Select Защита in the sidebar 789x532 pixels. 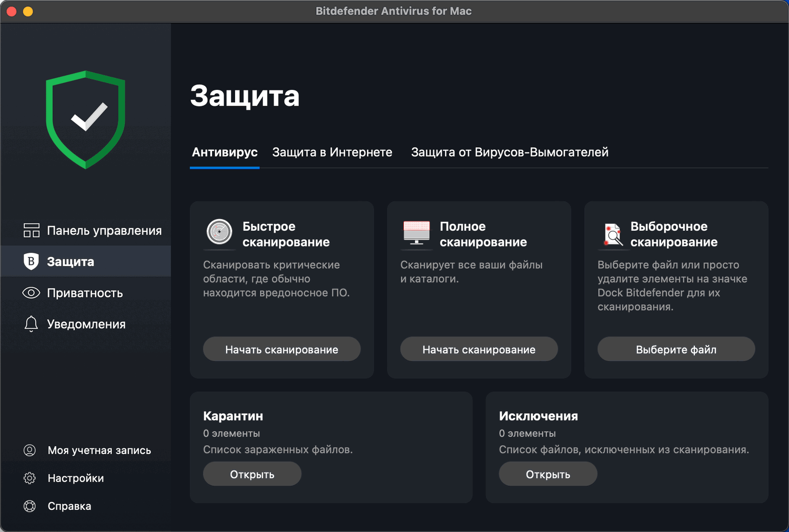click(x=86, y=261)
